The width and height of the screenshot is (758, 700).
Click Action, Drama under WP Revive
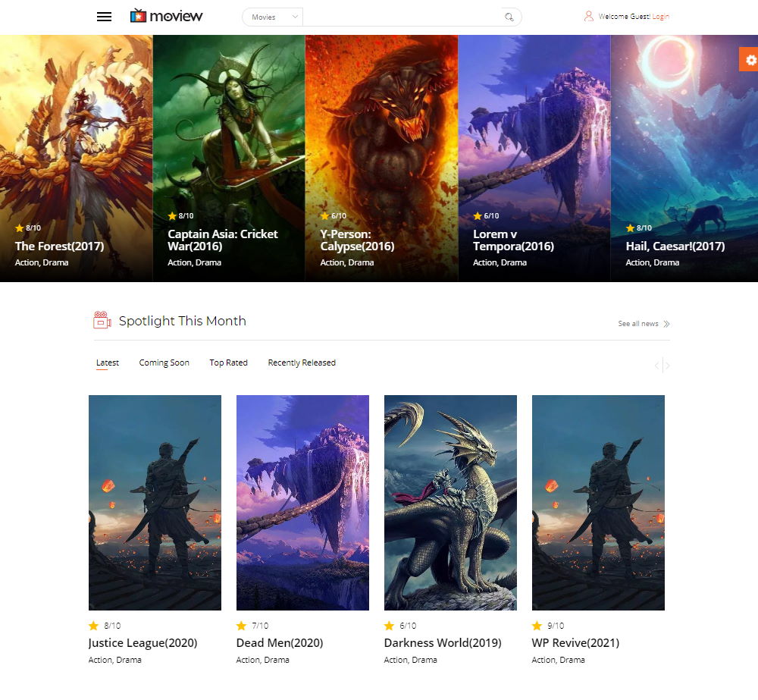[x=559, y=660]
